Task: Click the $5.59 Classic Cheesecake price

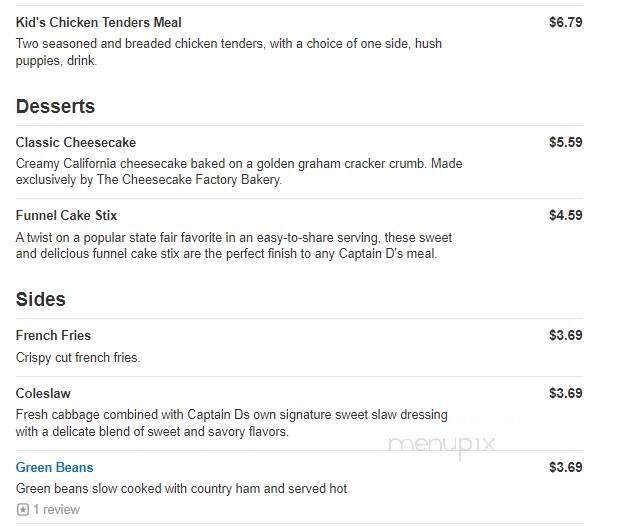Action: (x=565, y=142)
